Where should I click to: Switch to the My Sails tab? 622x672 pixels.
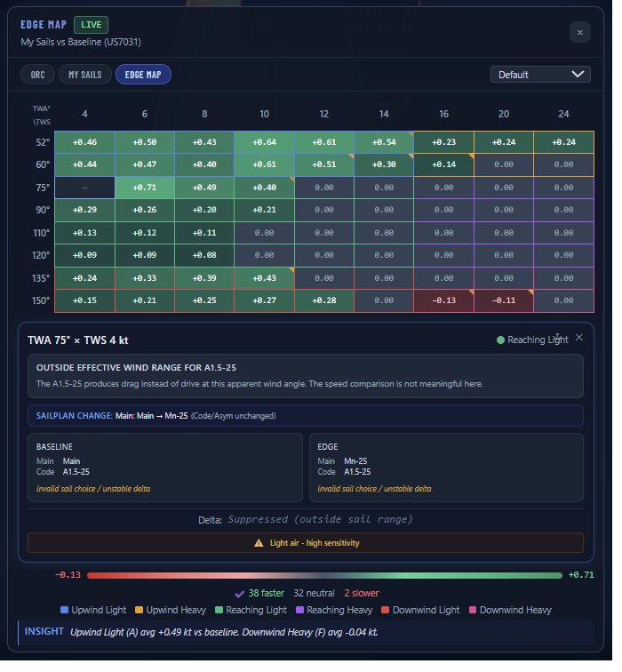pos(86,75)
